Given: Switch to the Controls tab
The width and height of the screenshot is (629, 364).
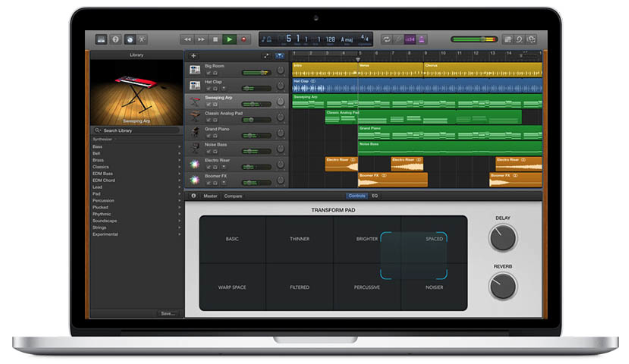Looking at the screenshot, I should [357, 196].
